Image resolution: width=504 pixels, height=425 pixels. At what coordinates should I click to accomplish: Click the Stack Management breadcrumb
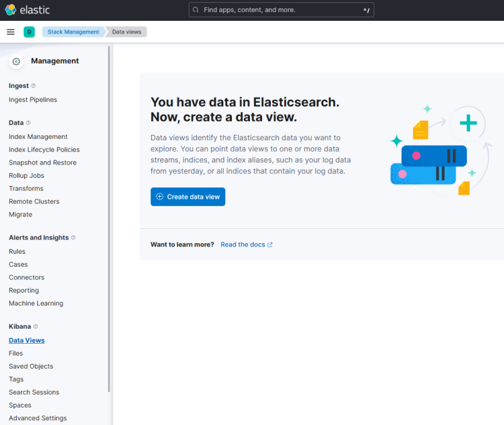click(x=73, y=32)
